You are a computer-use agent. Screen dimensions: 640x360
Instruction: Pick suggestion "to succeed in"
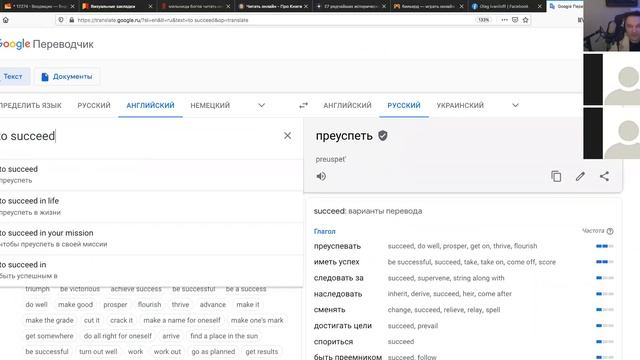[151, 270]
